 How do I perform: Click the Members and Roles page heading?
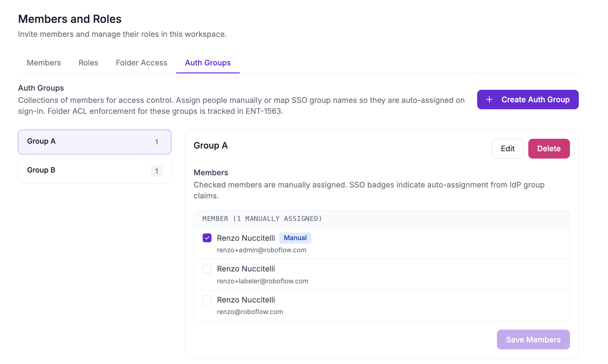click(70, 19)
